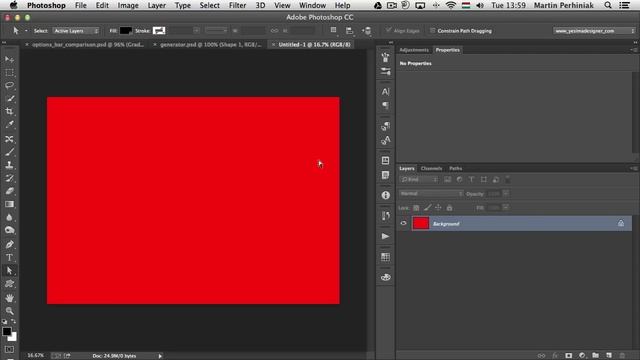Screen dimensions: 640x360
Task: Enable Constrain Path Dragging checkbox
Action: 432,31
